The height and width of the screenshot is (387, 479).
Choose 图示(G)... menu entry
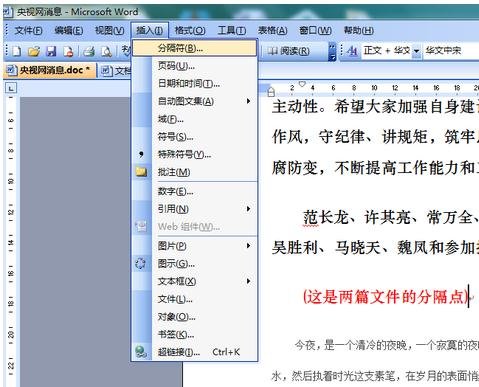[x=195, y=264]
